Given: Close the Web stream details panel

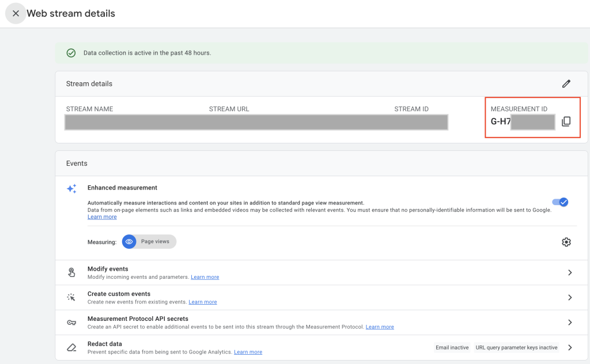Looking at the screenshot, I should click(x=16, y=14).
